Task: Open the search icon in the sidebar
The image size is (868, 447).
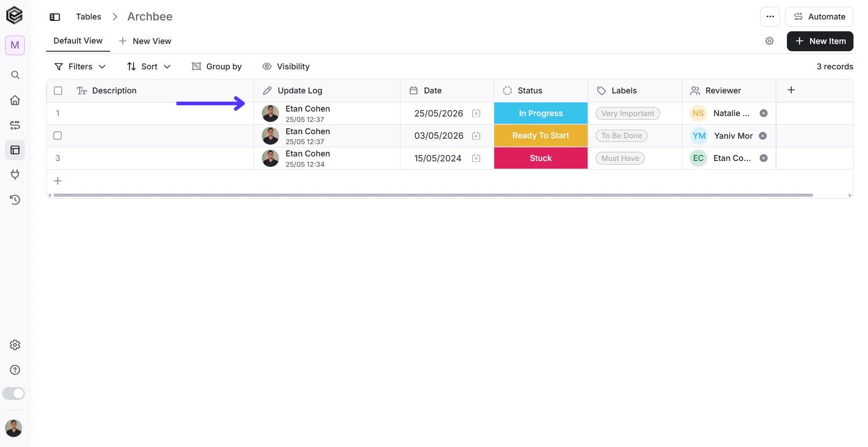Action: point(15,75)
